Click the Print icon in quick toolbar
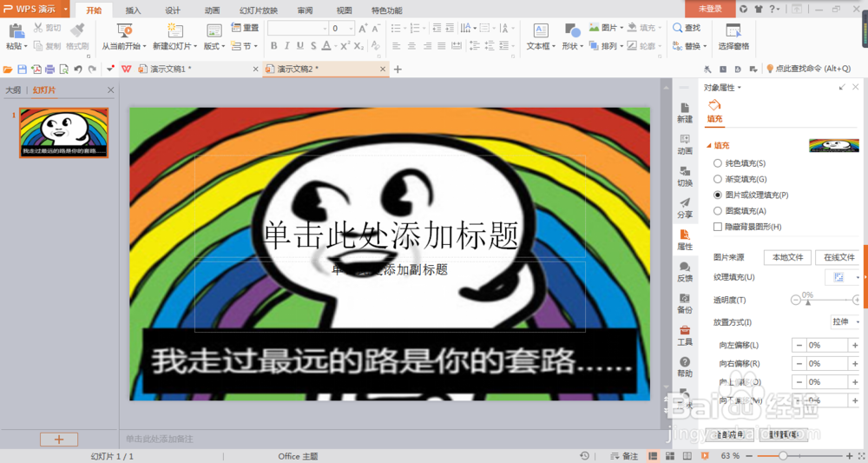Image resolution: width=868 pixels, height=463 pixels. point(49,69)
